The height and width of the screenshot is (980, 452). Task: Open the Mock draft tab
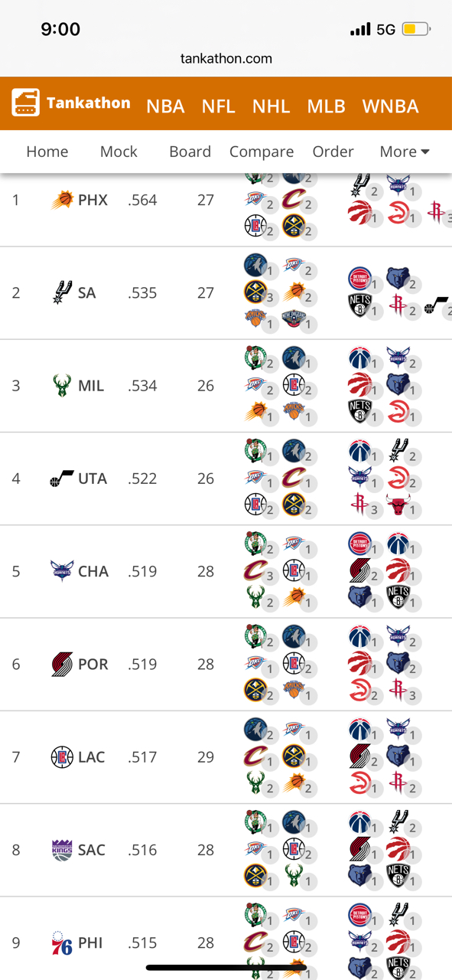(119, 152)
